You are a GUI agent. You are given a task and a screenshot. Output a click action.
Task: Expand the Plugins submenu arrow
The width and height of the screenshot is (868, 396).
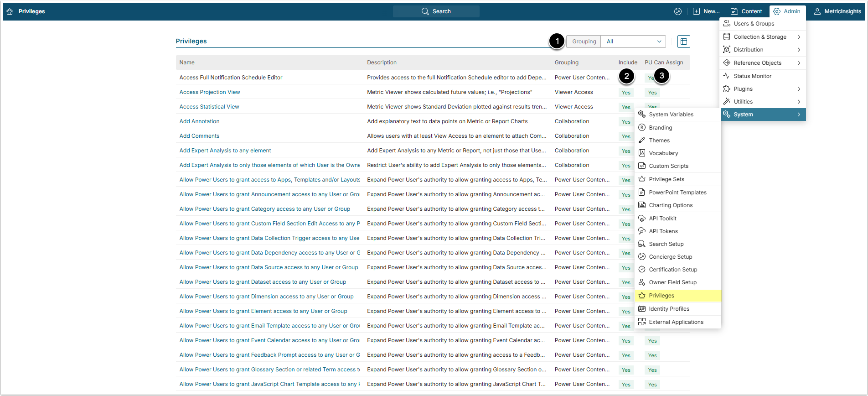(x=799, y=89)
